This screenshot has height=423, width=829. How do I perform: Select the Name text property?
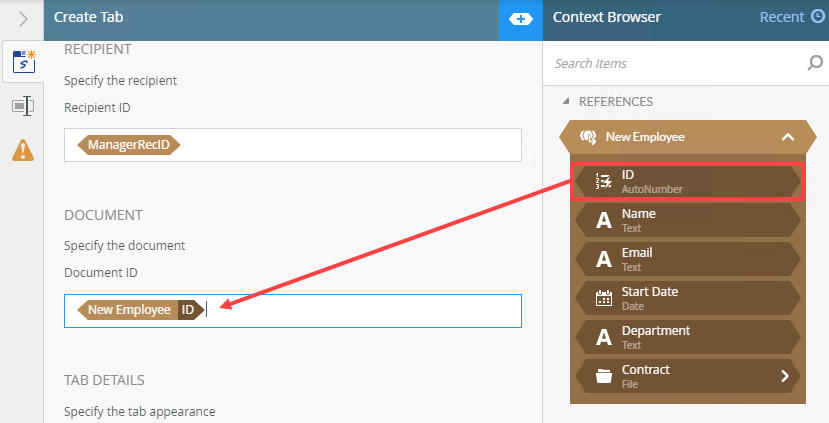pyautogui.click(x=686, y=220)
